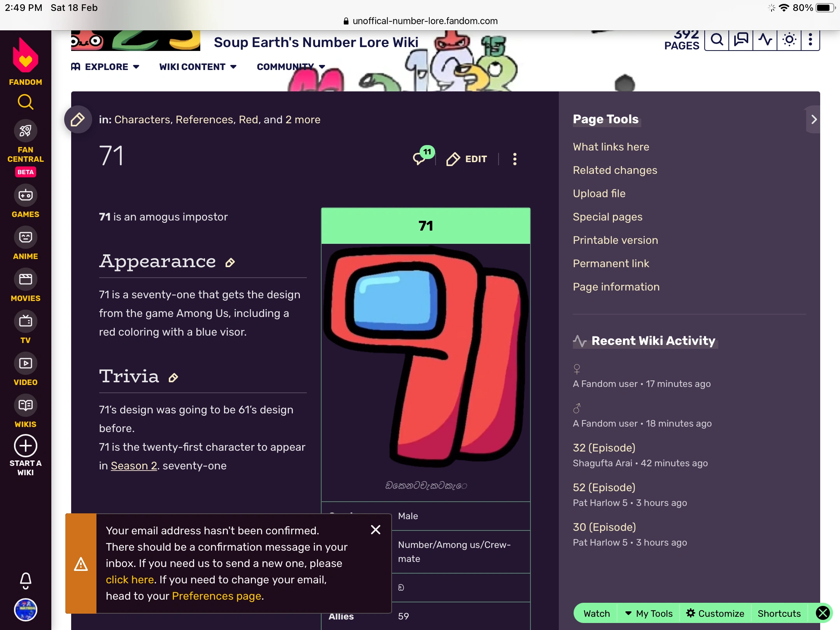Viewport: 840px width, 630px height.
Task: Edit the Appearance section pencil
Action: (230, 263)
